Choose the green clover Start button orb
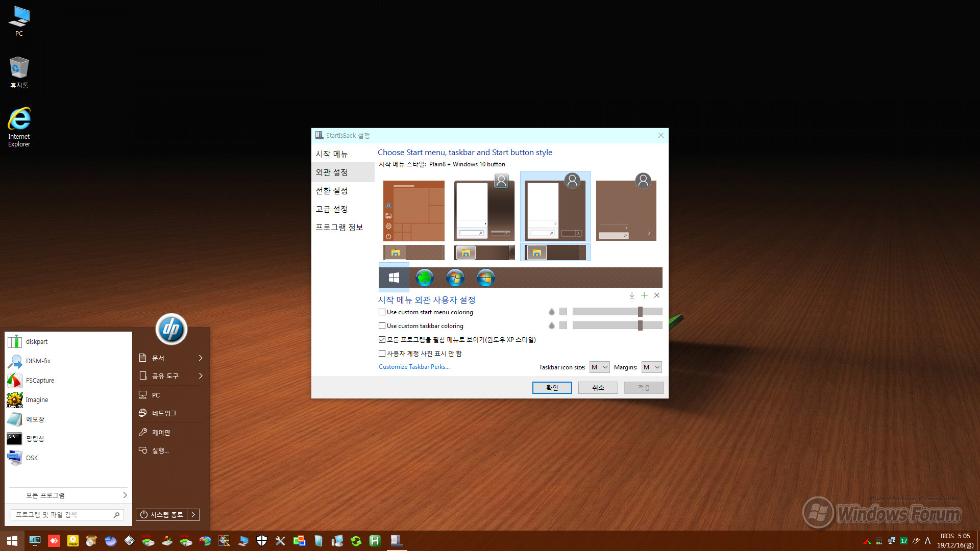The image size is (980, 551). (424, 278)
